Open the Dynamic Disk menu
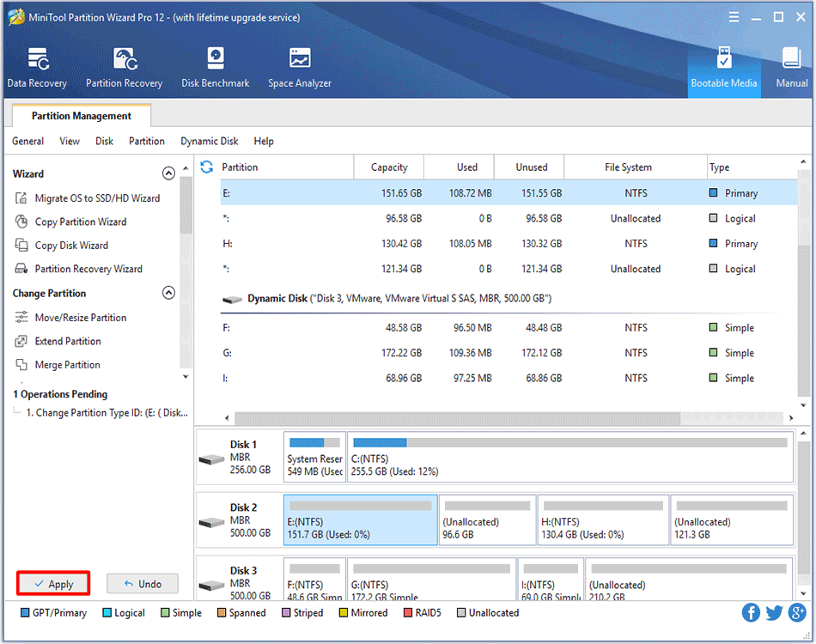The height and width of the screenshot is (644, 816). (x=210, y=141)
